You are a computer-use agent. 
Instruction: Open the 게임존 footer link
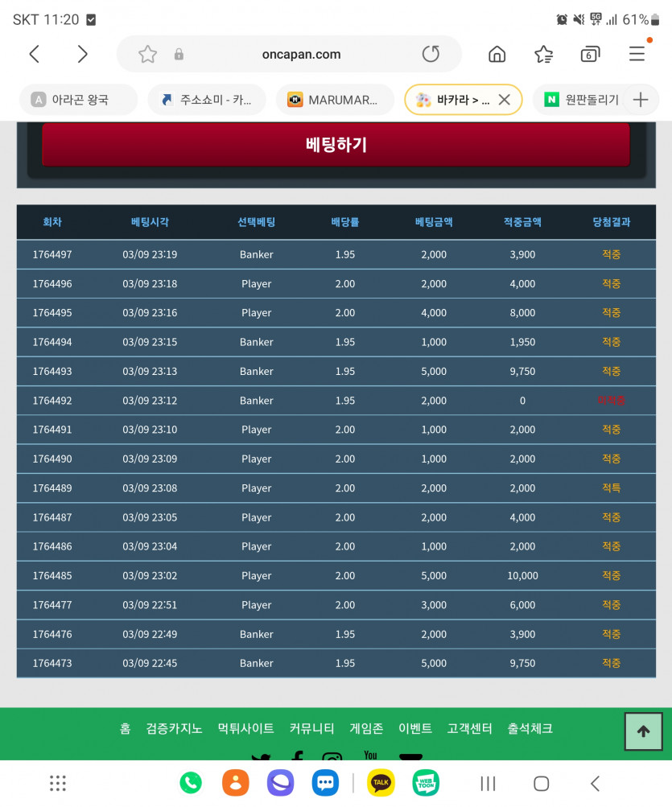click(366, 728)
